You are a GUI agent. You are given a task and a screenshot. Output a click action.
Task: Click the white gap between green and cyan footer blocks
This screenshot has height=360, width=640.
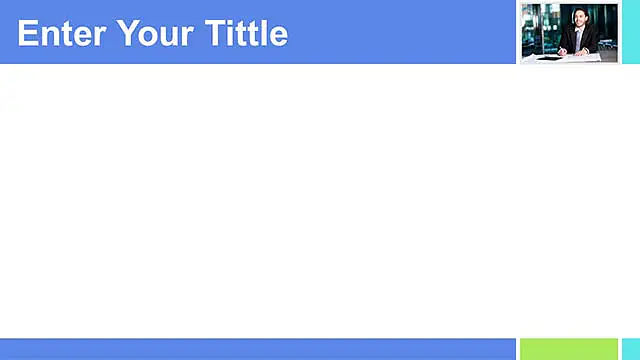620,349
